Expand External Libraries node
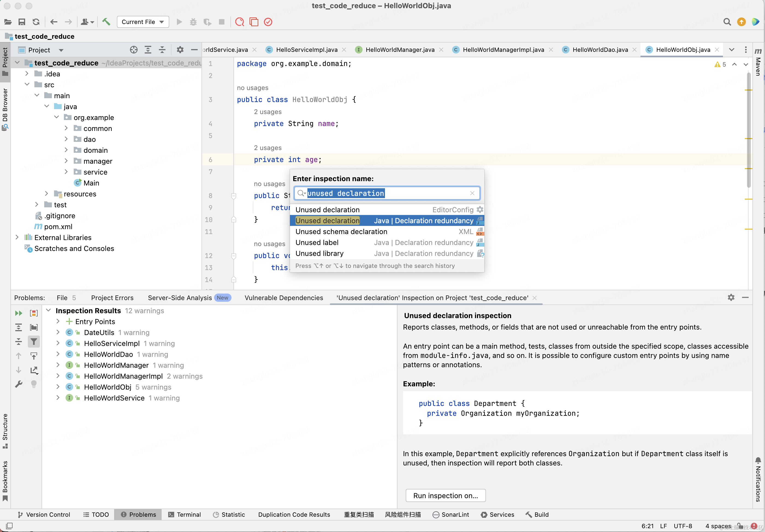The width and height of the screenshot is (765, 532). coord(17,237)
